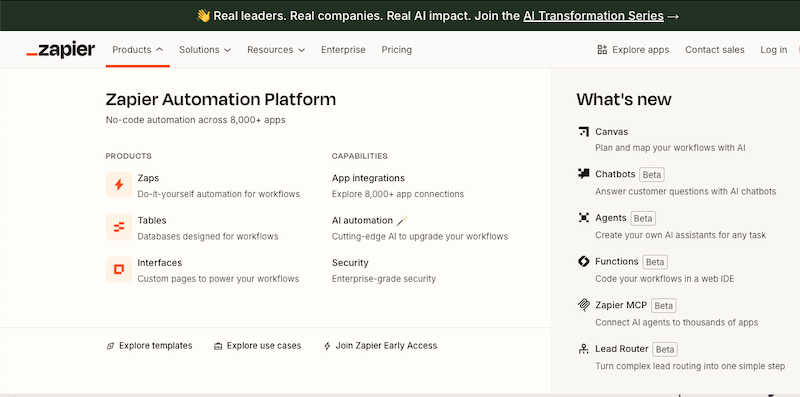Viewport: 800px width, 397px height.
Task: Click the Join Zapier Early Access bolt icon
Action: coord(327,346)
